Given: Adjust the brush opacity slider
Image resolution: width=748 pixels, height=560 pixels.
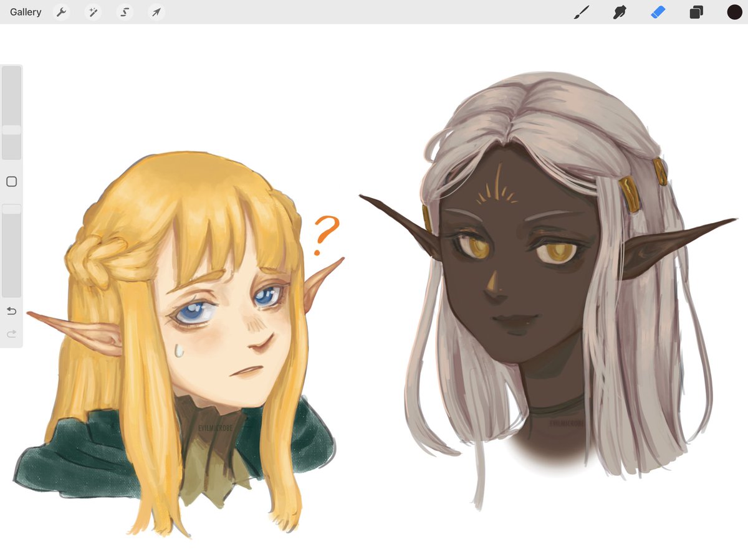Looking at the screenshot, I should [12, 250].
